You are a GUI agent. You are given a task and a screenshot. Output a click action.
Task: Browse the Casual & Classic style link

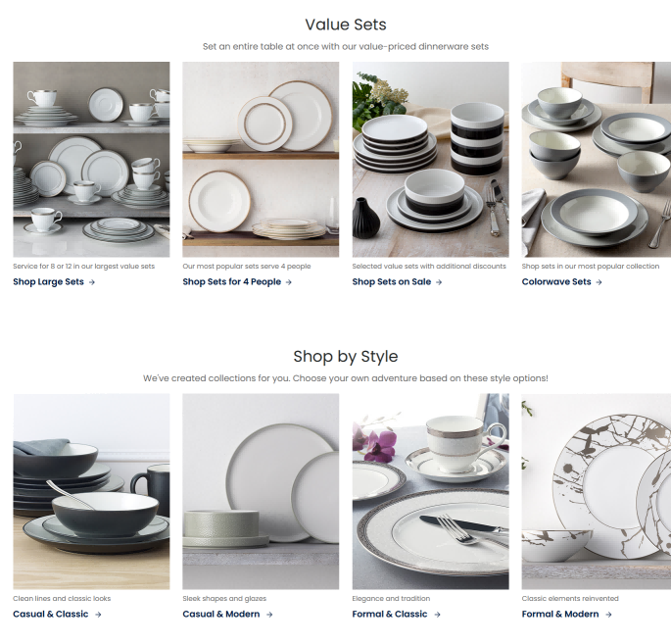point(51,614)
